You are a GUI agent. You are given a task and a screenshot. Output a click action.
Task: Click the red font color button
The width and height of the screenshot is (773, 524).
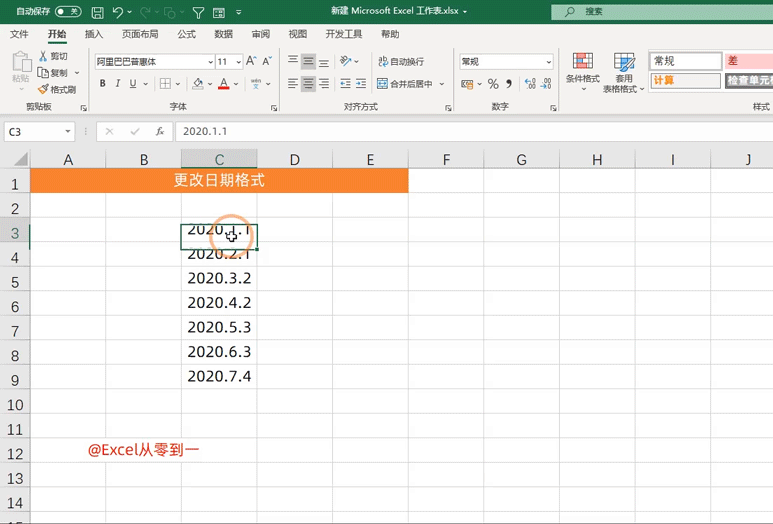(x=224, y=83)
